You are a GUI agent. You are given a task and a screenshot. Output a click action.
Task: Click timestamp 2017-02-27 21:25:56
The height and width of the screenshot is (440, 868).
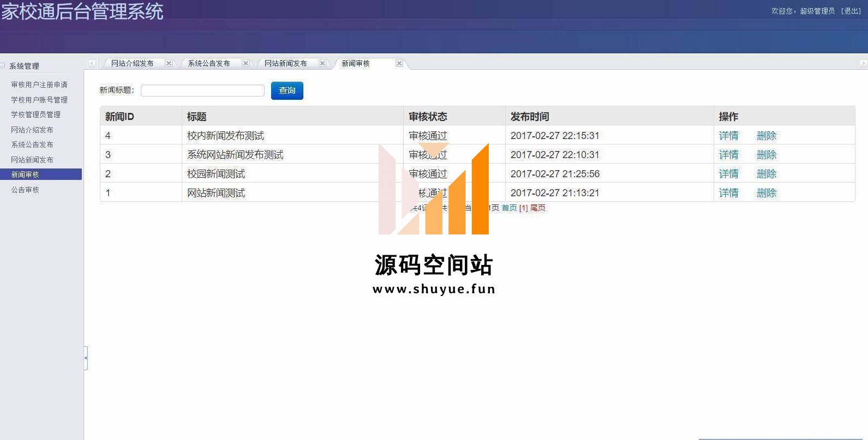[555, 174]
